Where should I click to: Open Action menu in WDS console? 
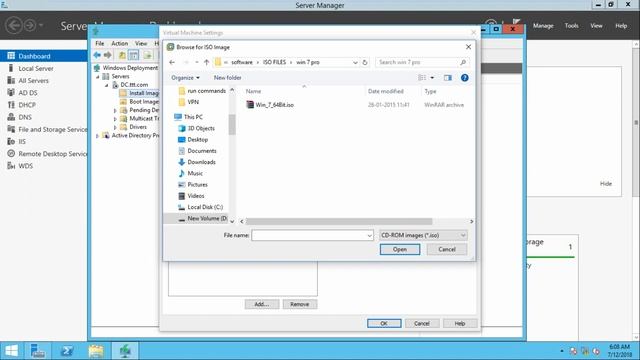pos(120,43)
